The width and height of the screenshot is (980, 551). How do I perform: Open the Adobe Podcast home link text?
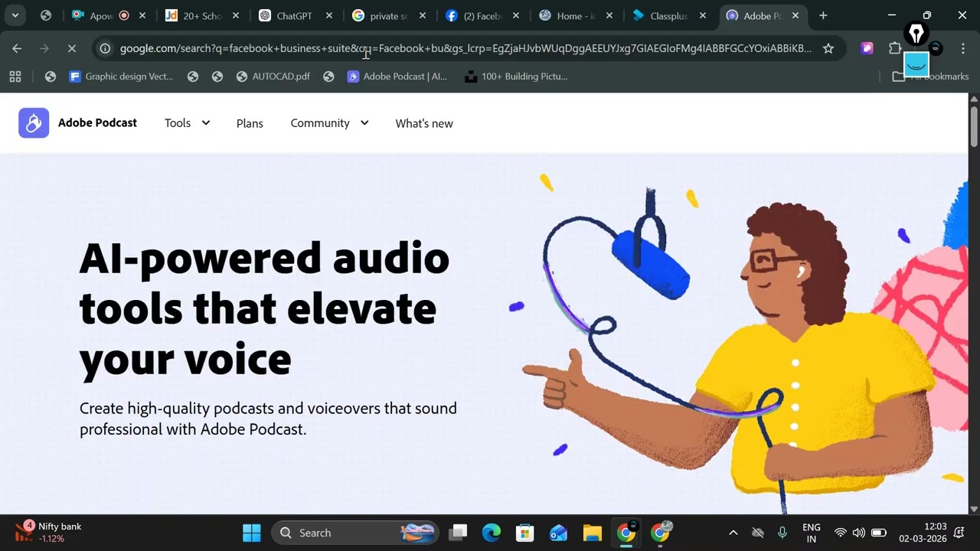(x=97, y=123)
